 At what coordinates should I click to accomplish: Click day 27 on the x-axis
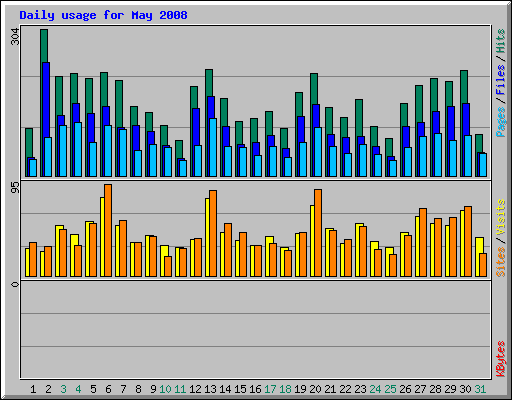(420, 389)
